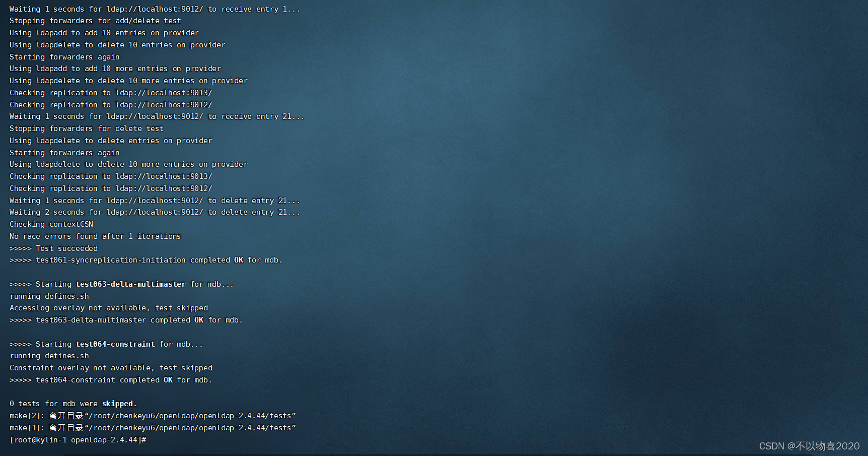Click 'Waiting 2 seconds ... to delete entry 21...'
Viewport: 868px width, 456px height.
[155, 212]
